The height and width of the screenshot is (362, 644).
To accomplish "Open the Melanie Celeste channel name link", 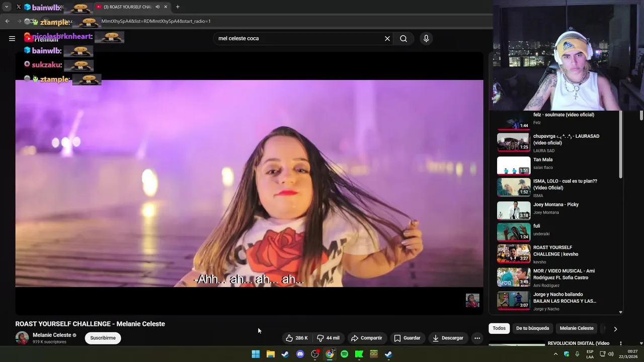I will click(52, 335).
